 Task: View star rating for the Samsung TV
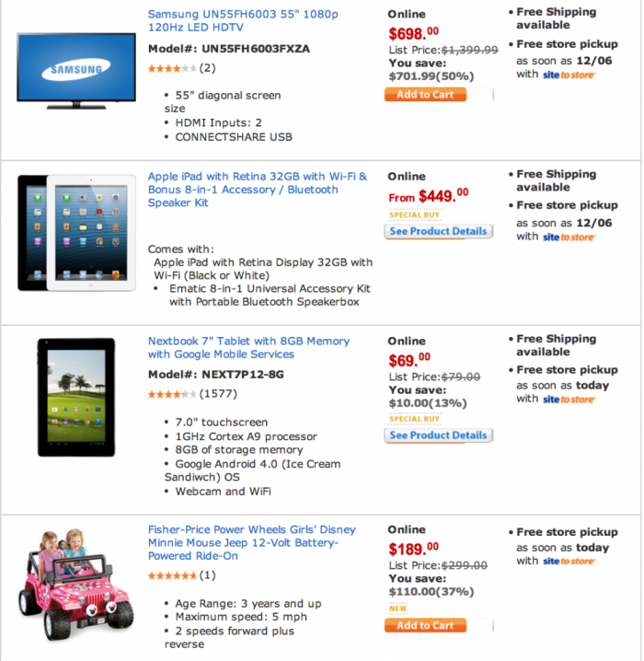click(171, 68)
